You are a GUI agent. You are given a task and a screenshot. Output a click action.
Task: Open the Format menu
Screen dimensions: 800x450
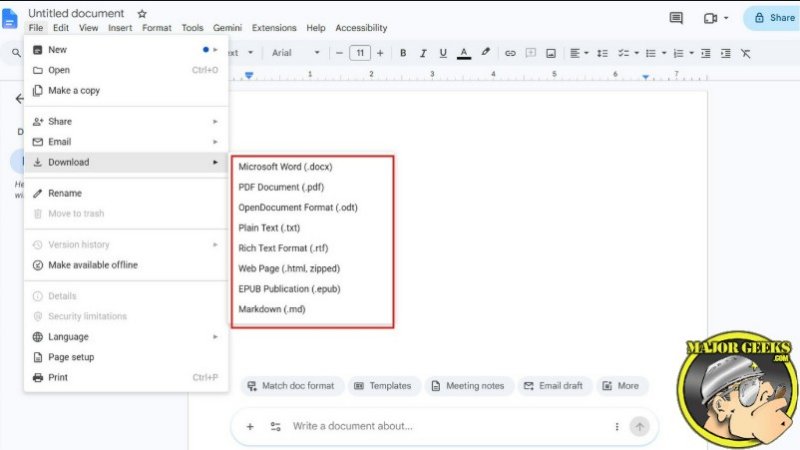(x=157, y=28)
